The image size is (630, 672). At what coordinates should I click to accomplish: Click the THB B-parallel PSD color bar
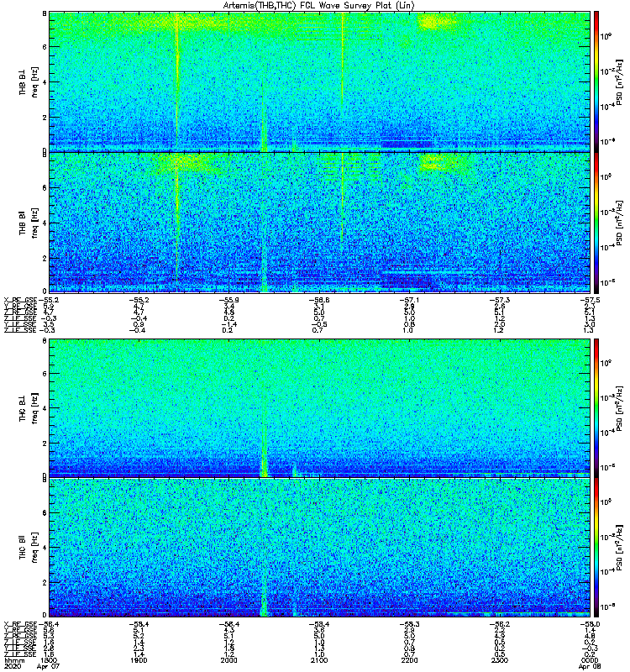pos(596,223)
